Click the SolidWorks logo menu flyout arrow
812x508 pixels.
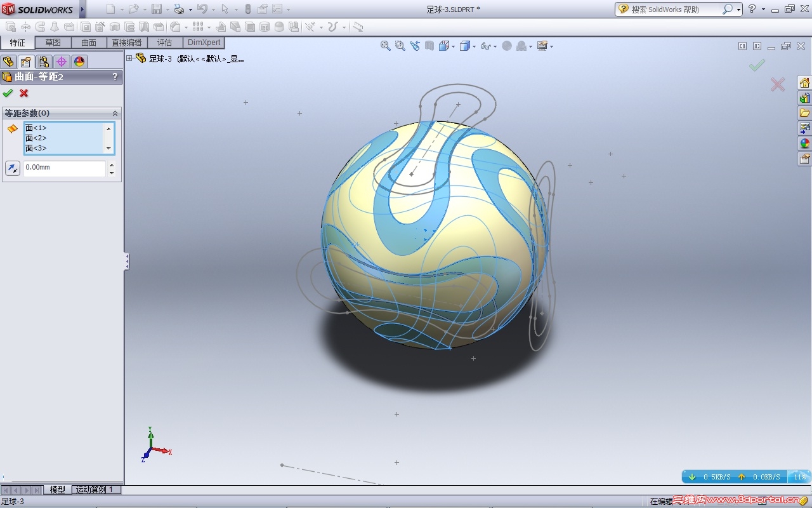click(x=82, y=9)
